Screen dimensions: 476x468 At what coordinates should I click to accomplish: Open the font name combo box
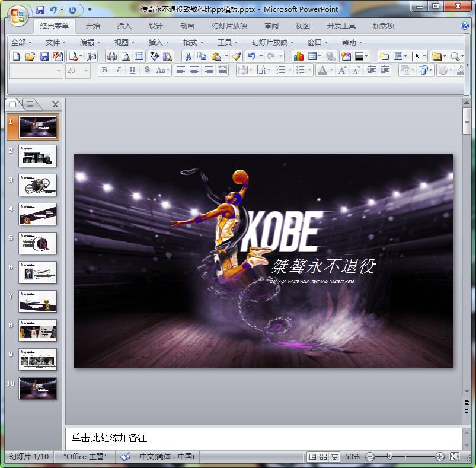36,71
